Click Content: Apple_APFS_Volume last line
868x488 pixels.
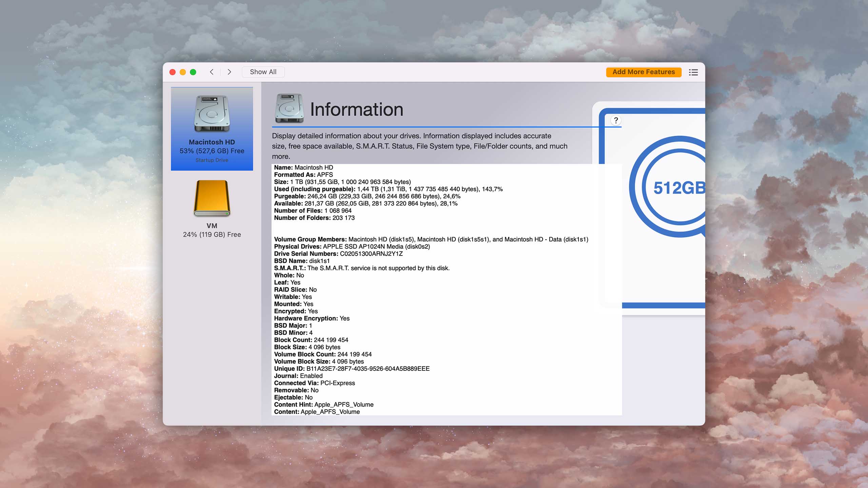[317, 412]
